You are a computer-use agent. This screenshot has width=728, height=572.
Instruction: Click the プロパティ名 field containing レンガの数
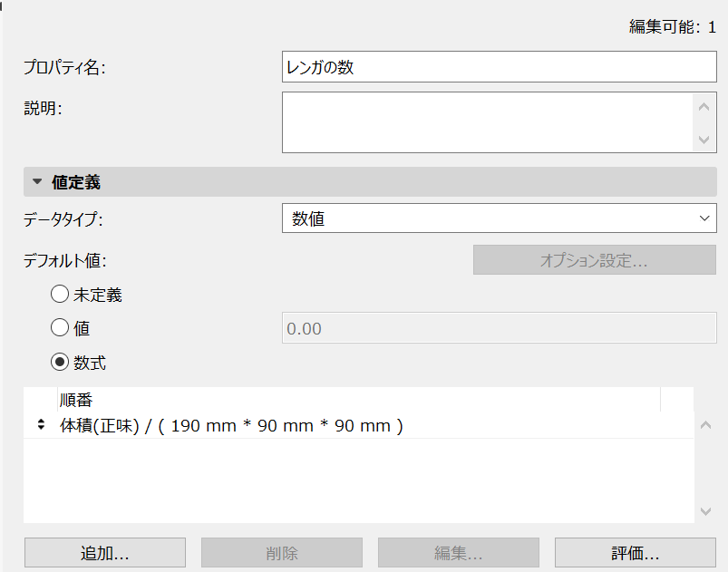pyautogui.click(x=499, y=67)
